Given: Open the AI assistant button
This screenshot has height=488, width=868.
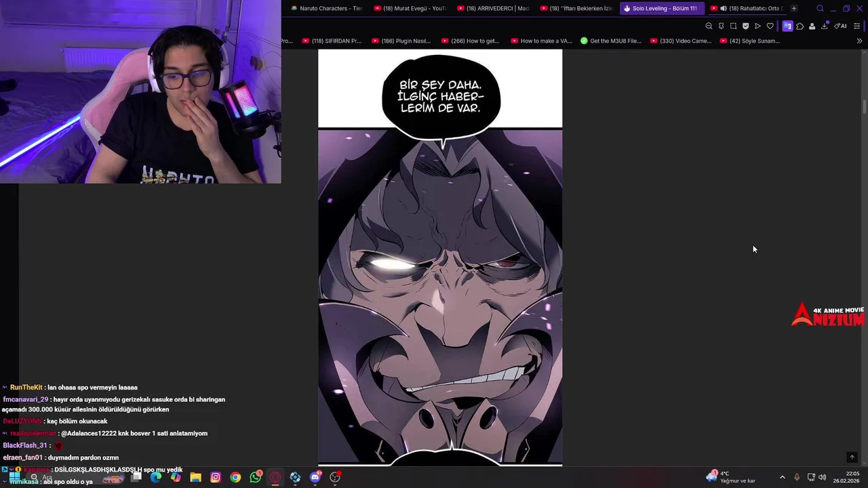Looking at the screenshot, I should [x=840, y=26].
